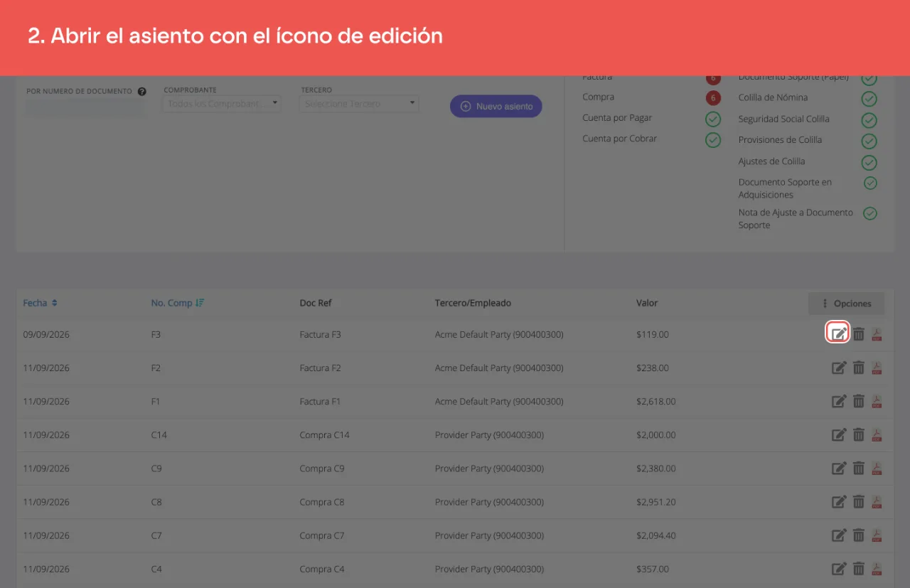Click the Doc Ref column header
Viewport: 910px width, 588px height.
point(316,303)
